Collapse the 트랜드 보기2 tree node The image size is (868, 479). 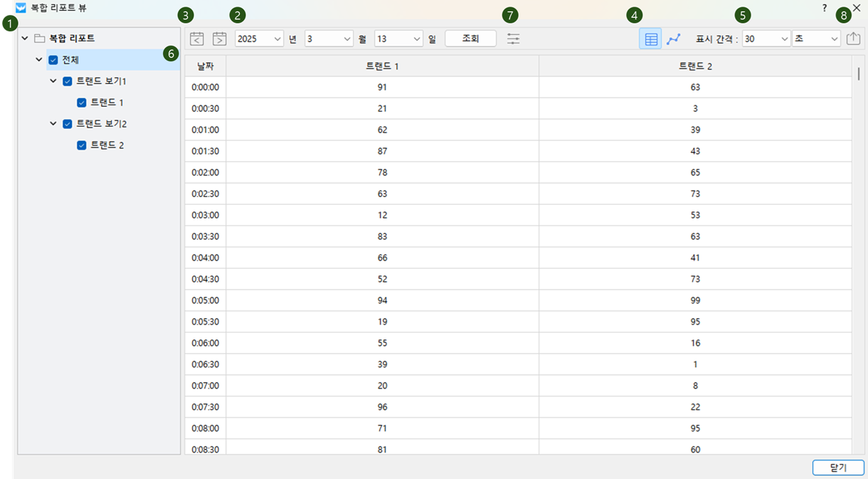[53, 124]
